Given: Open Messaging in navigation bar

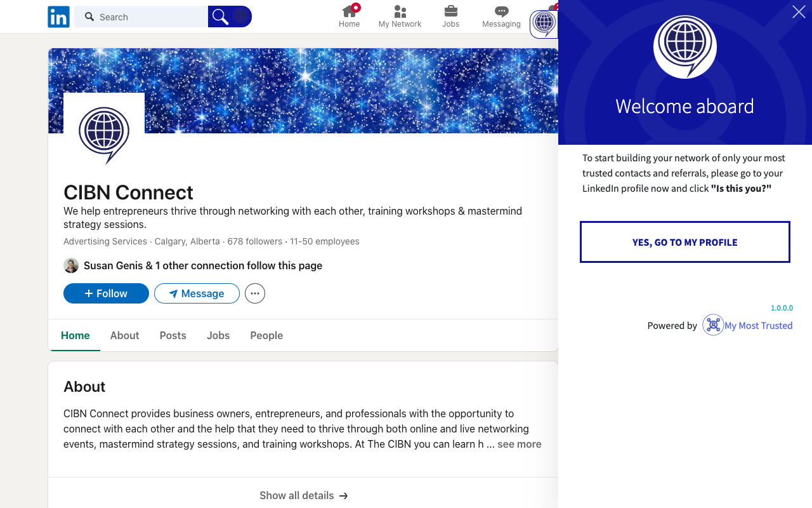Looking at the screenshot, I should click(x=501, y=17).
